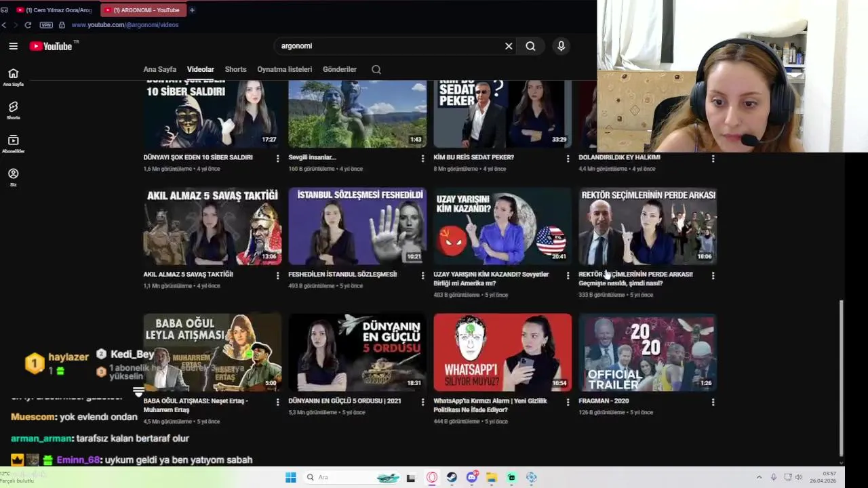The width and height of the screenshot is (868, 488).
Task: Open Discord from the taskbar
Action: (472, 477)
